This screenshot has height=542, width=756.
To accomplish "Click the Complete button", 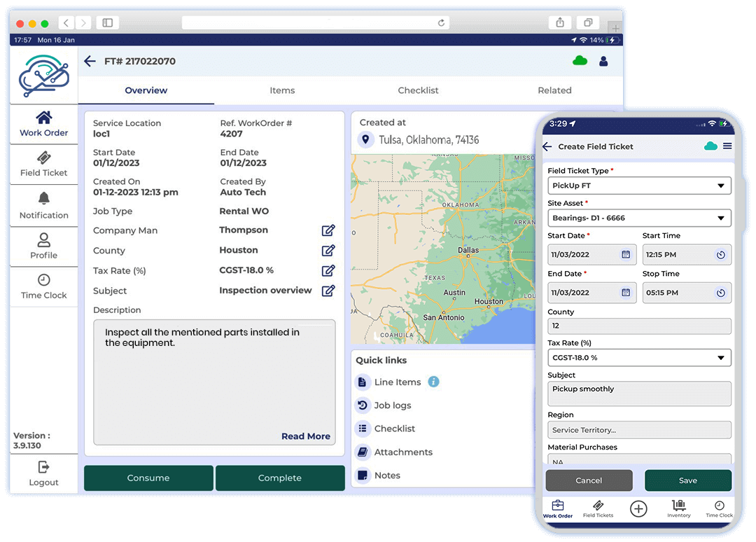I will point(280,478).
